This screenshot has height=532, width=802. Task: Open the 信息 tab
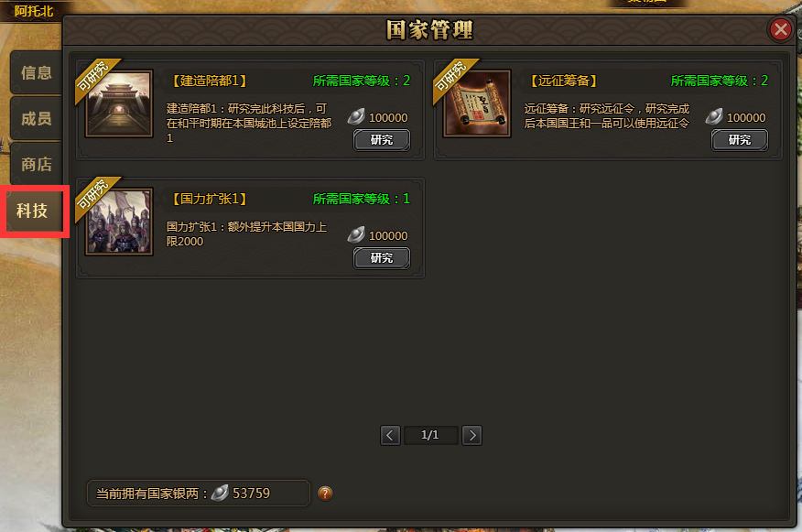(37, 72)
